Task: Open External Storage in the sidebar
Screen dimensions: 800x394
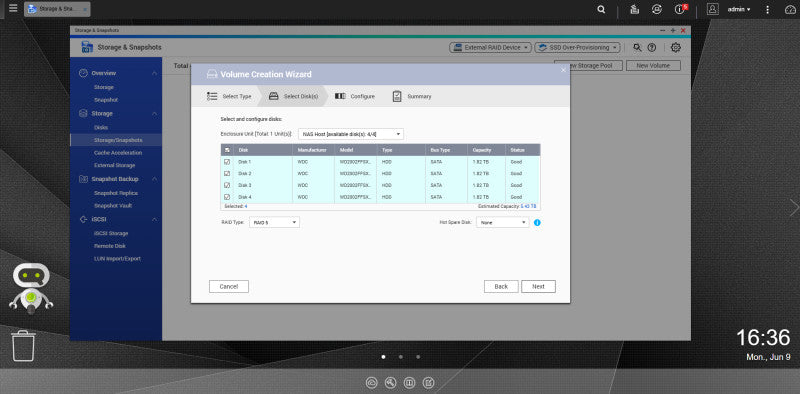Action: [116, 165]
